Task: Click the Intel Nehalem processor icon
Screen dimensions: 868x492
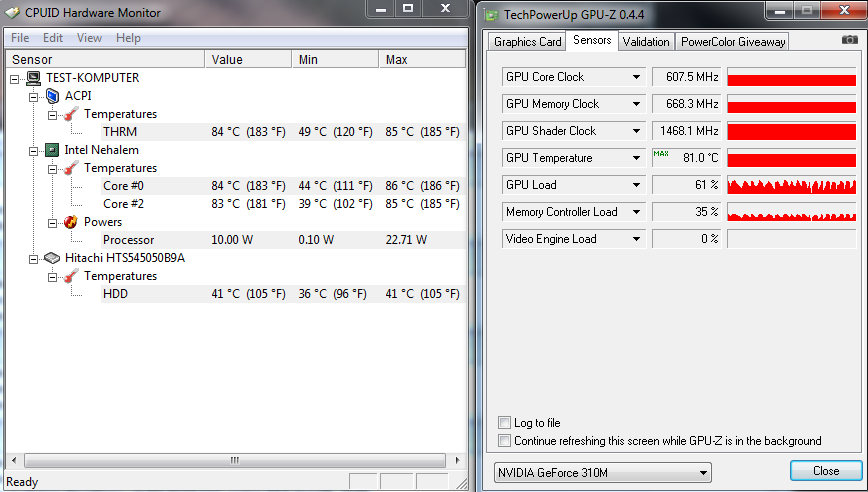Action: tap(52, 150)
